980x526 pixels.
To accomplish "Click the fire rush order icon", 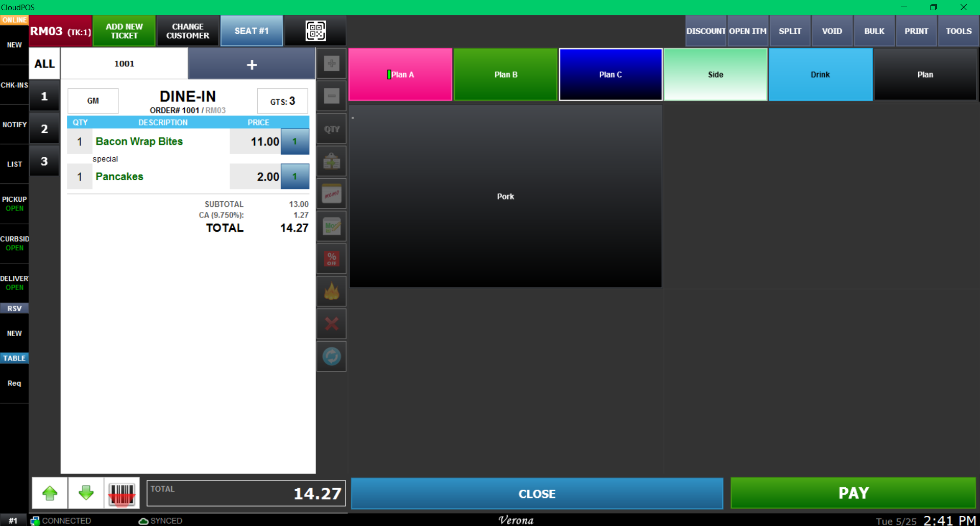I will [331, 292].
